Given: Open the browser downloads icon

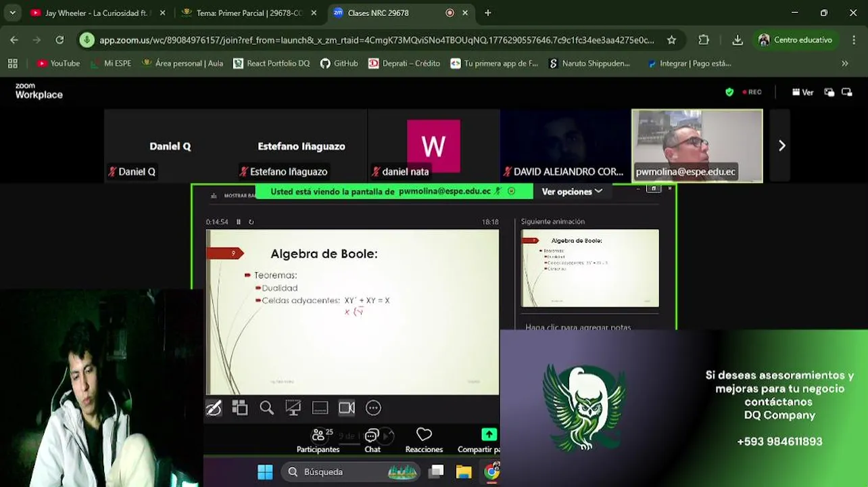Looking at the screenshot, I should coord(738,40).
